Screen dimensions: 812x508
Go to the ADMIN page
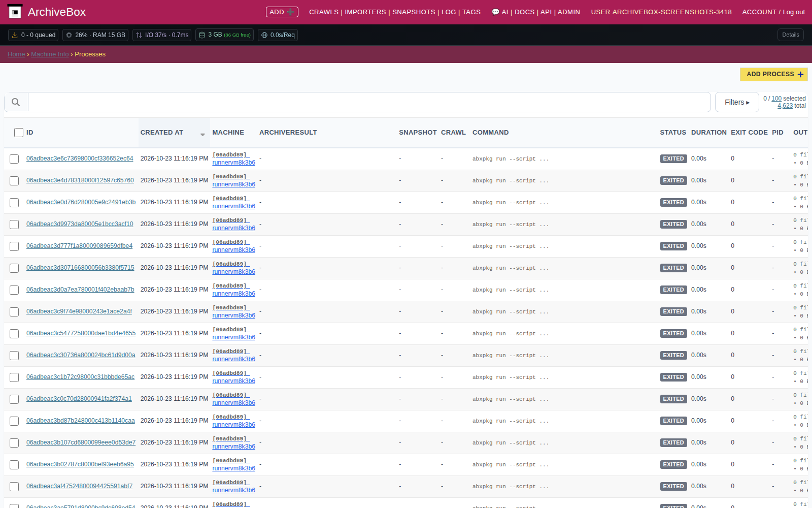[569, 12]
